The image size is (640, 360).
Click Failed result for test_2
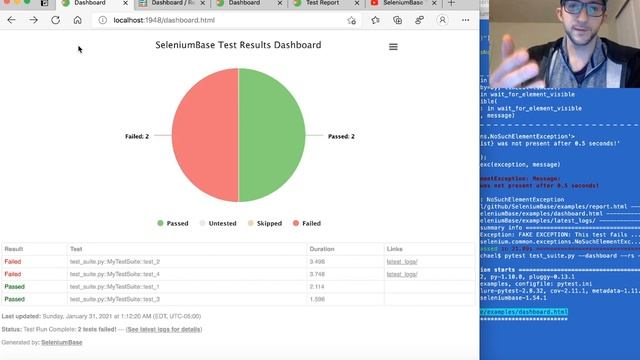(13, 262)
